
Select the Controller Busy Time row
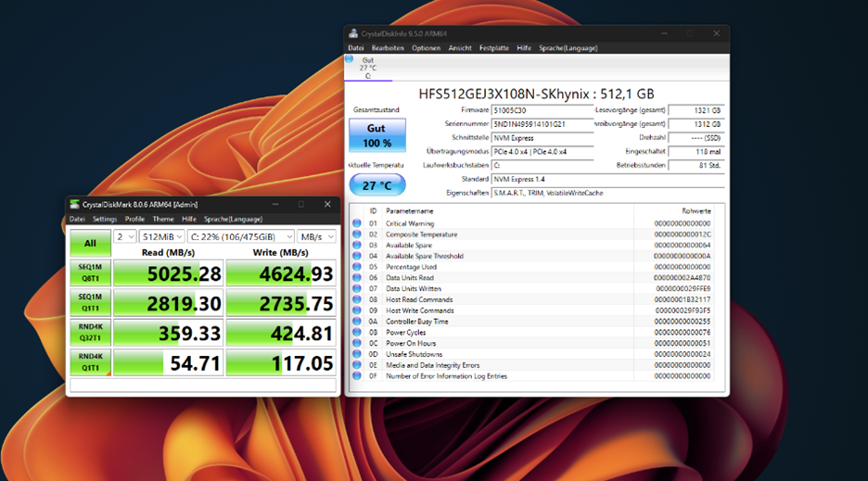tap(532, 321)
